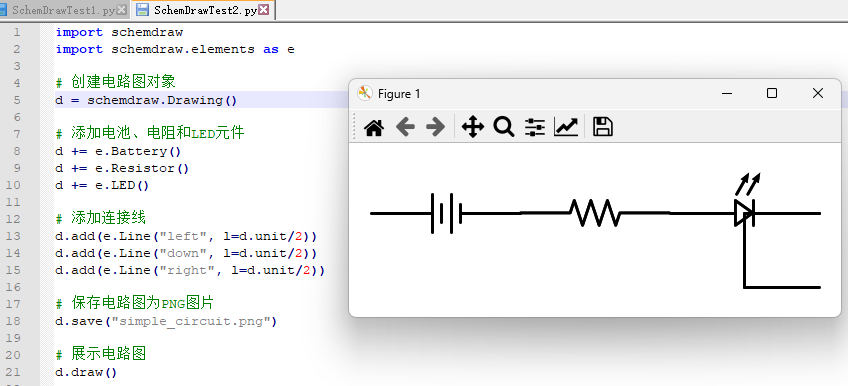Maximize the Figure 1 window

[x=772, y=94]
